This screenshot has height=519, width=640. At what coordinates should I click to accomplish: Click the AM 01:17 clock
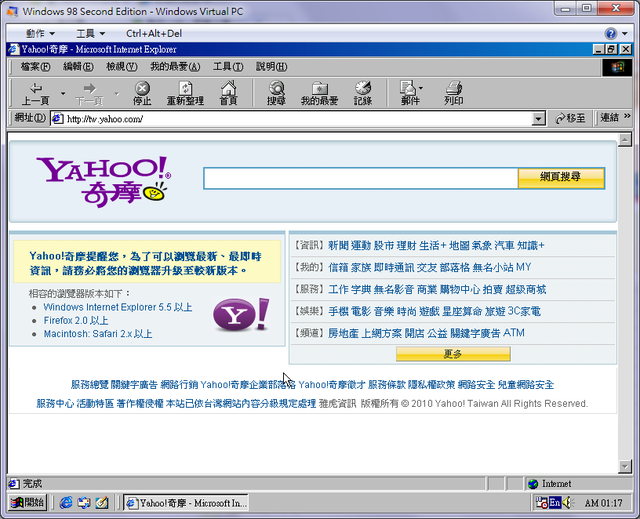(x=603, y=503)
